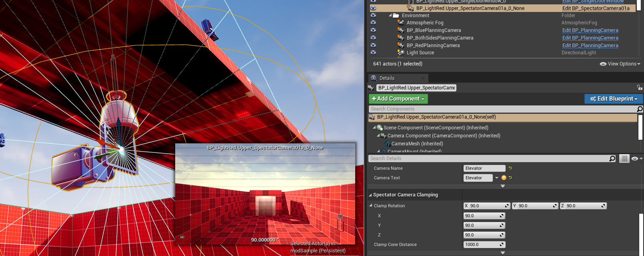Toggle BP_BothSidesPlanningCamera visibility eye

coord(373,38)
